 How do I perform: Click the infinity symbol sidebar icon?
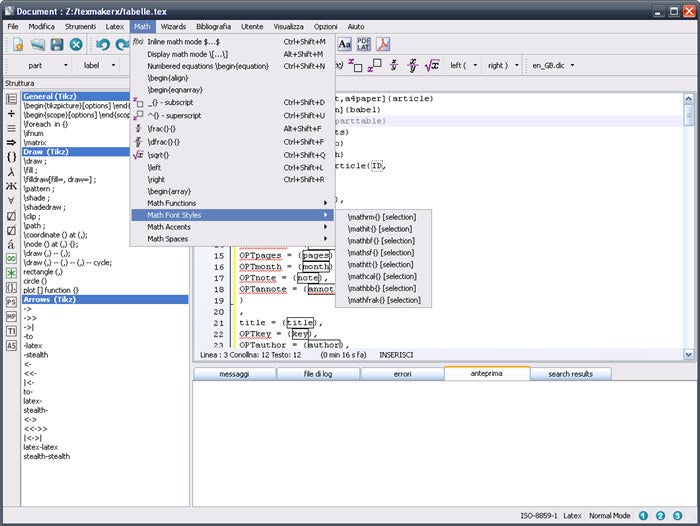tap(11, 257)
